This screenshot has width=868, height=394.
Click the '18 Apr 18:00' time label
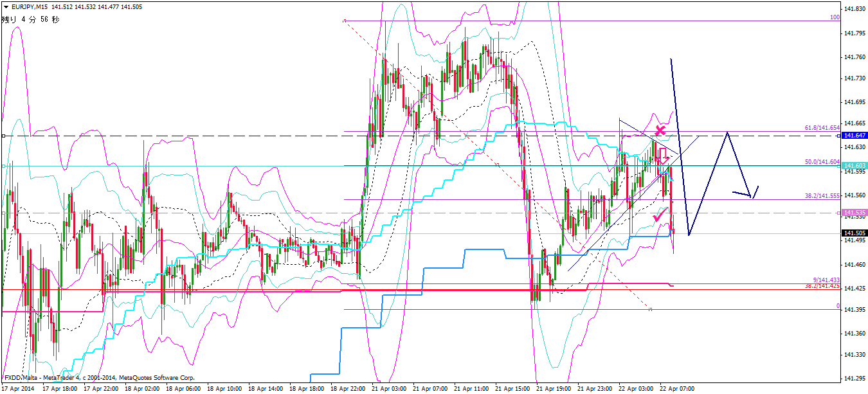(307, 389)
